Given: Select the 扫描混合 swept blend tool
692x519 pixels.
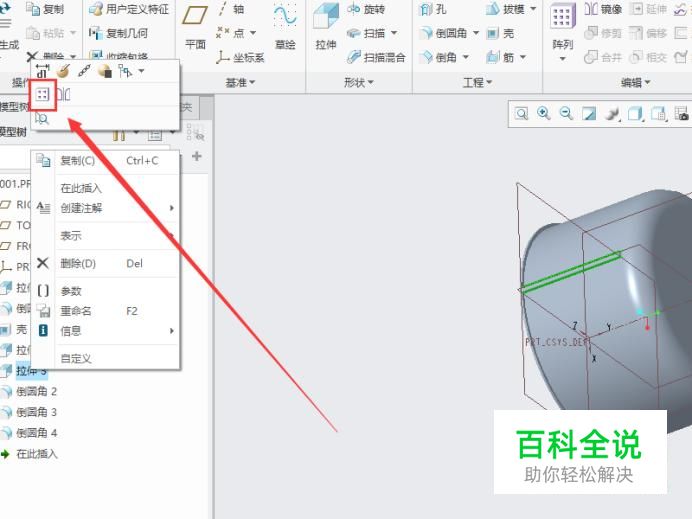Looking at the screenshot, I should pyautogui.click(x=376, y=57).
